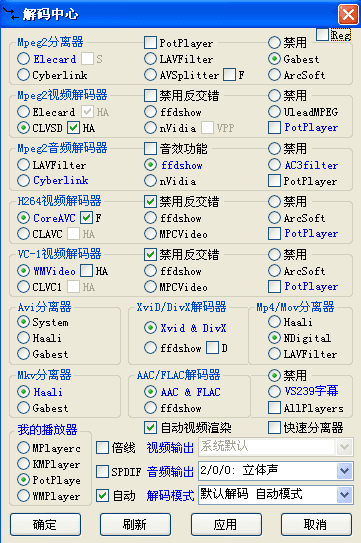Enable 快速分离器 checkbox
The width and height of the screenshot is (361, 543).
(274, 428)
